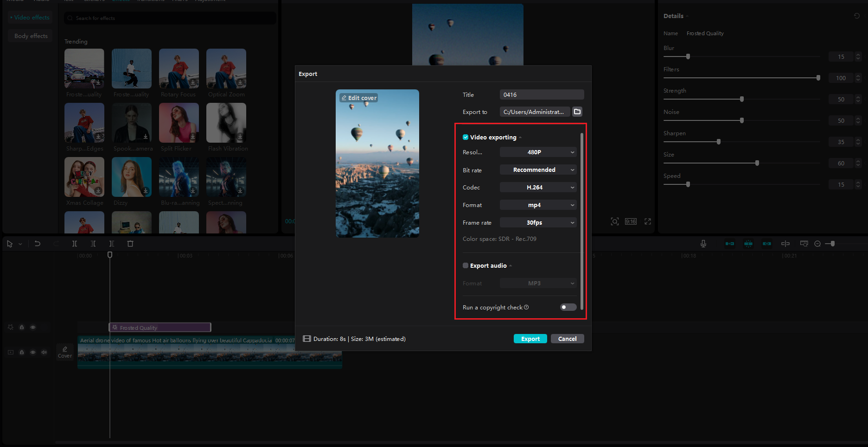Check the Export audio checkbox

(x=465, y=265)
